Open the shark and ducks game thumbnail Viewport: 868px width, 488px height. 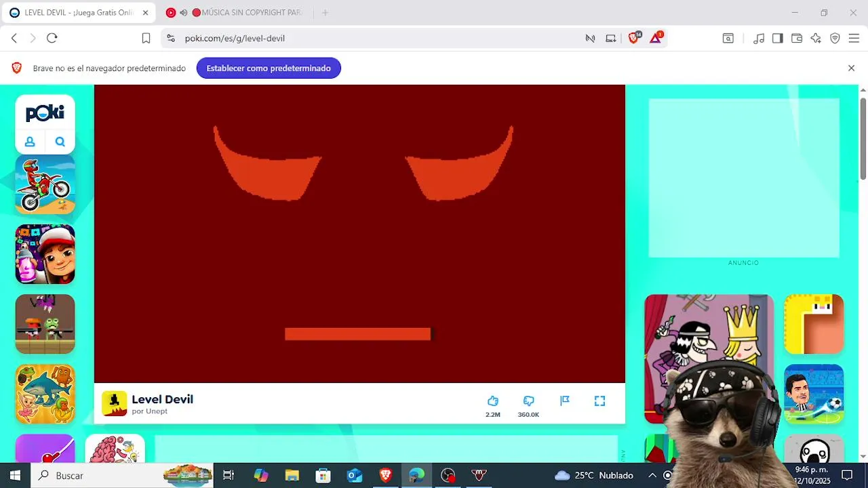45,394
